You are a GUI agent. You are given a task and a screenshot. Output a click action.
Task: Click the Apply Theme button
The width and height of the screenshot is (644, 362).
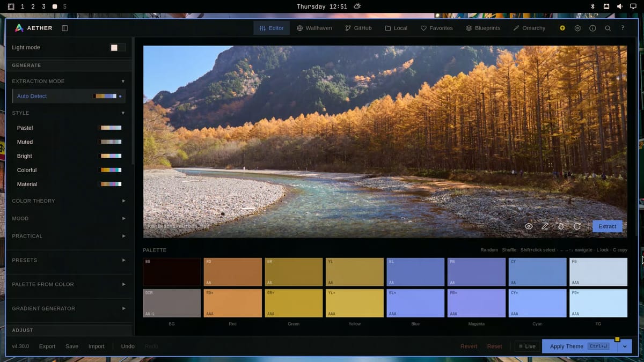(580, 346)
